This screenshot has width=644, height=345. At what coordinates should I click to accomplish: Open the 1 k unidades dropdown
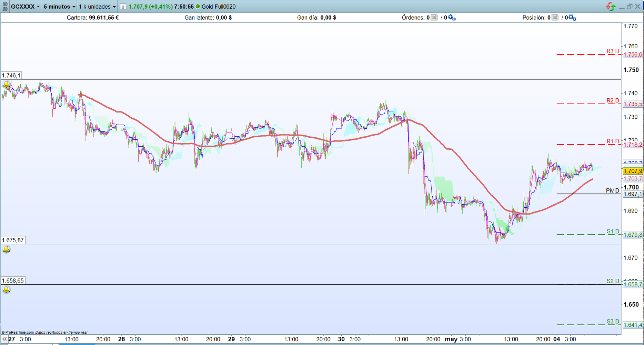(97, 7)
